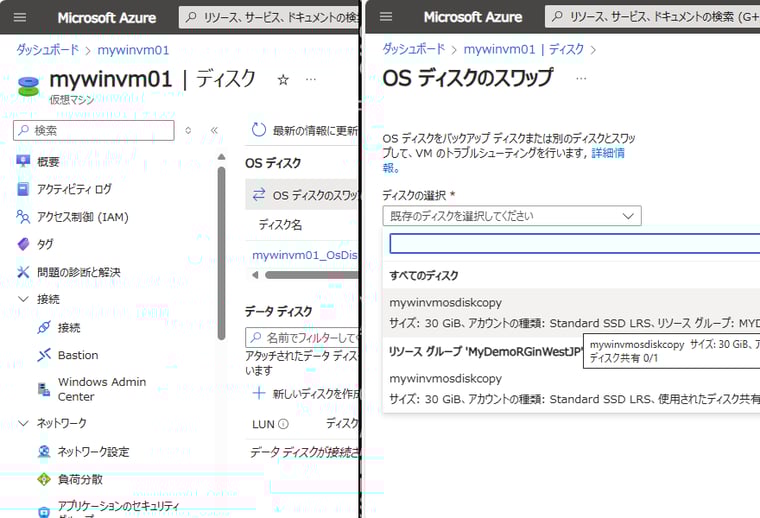The height and width of the screenshot is (518, 760).
Task: Click OS ディスクのスワップ button in left window
Action: [x=301, y=195]
